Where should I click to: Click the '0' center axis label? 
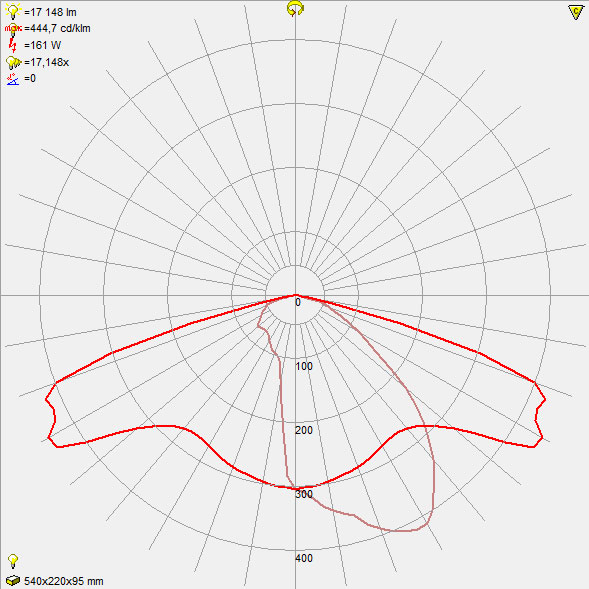coord(298,302)
